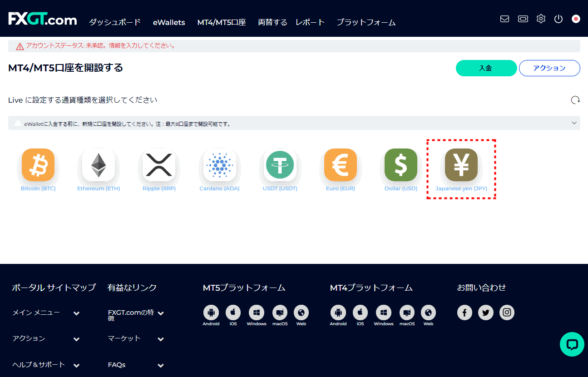Open settings gear icon in header

click(x=541, y=19)
